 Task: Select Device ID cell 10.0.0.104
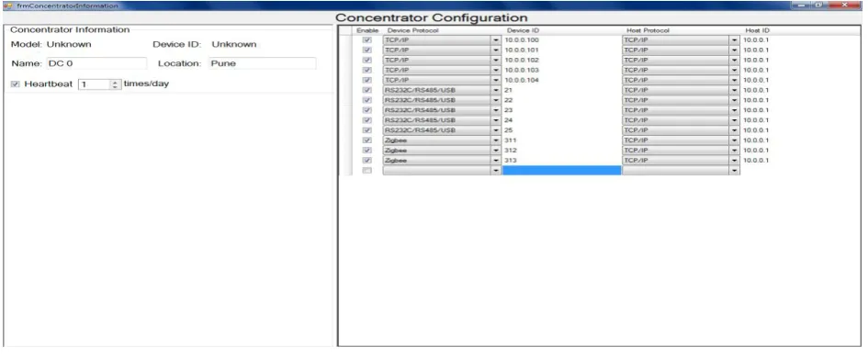561,80
